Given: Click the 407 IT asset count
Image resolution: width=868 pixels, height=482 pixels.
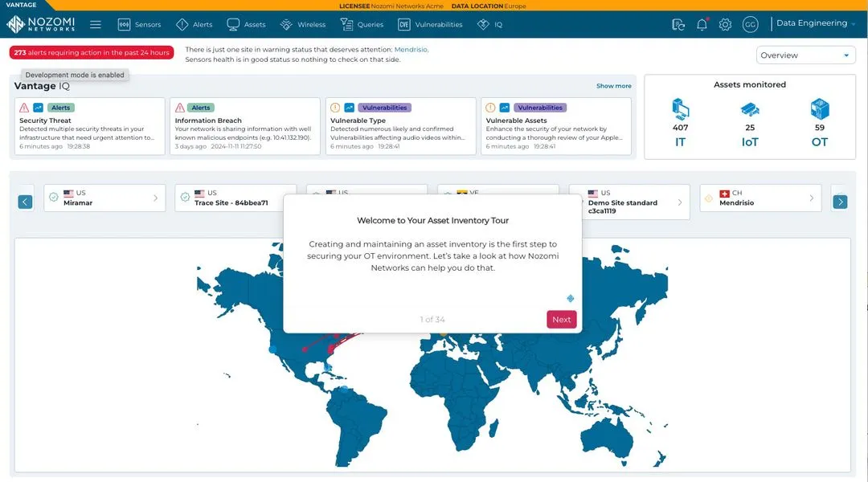Looking at the screenshot, I should pyautogui.click(x=681, y=127).
